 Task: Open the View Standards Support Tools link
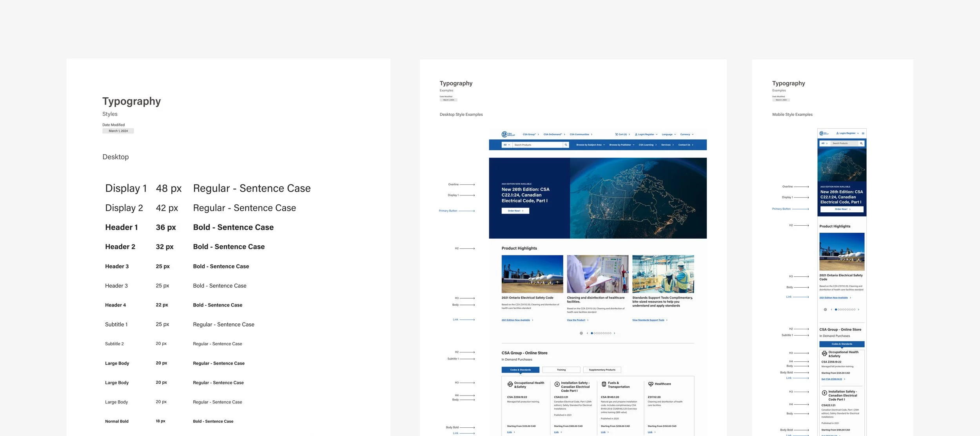(648, 319)
